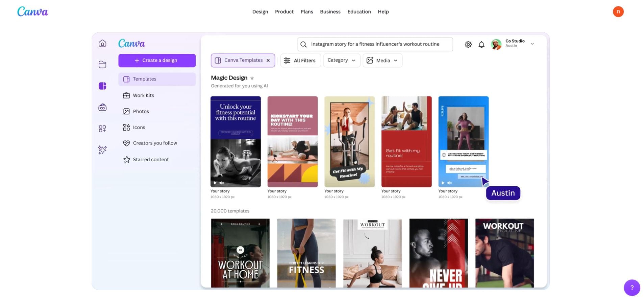Viewport: 644px width, 298px height.
Task: Click the Magic Design heading
Action: pyautogui.click(x=229, y=78)
